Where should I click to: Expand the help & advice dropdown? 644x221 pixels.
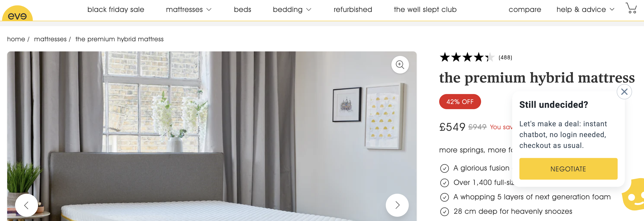point(585,9)
